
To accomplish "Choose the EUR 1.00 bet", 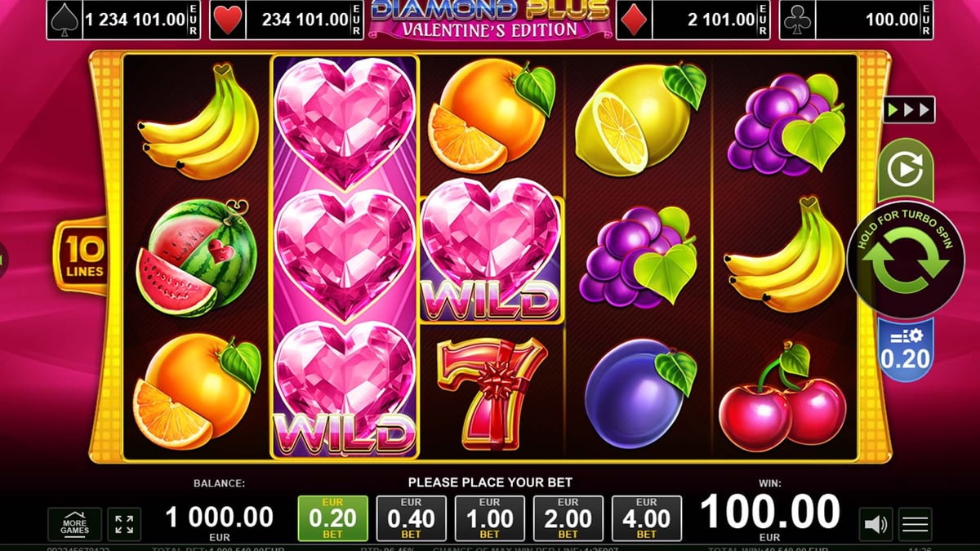I will 489,518.
